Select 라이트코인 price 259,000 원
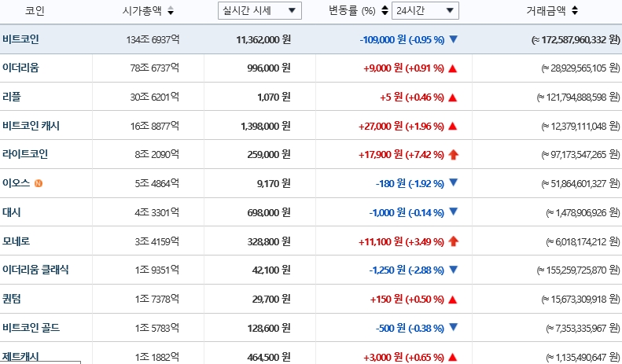622x364 pixels. pyautogui.click(x=269, y=154)
